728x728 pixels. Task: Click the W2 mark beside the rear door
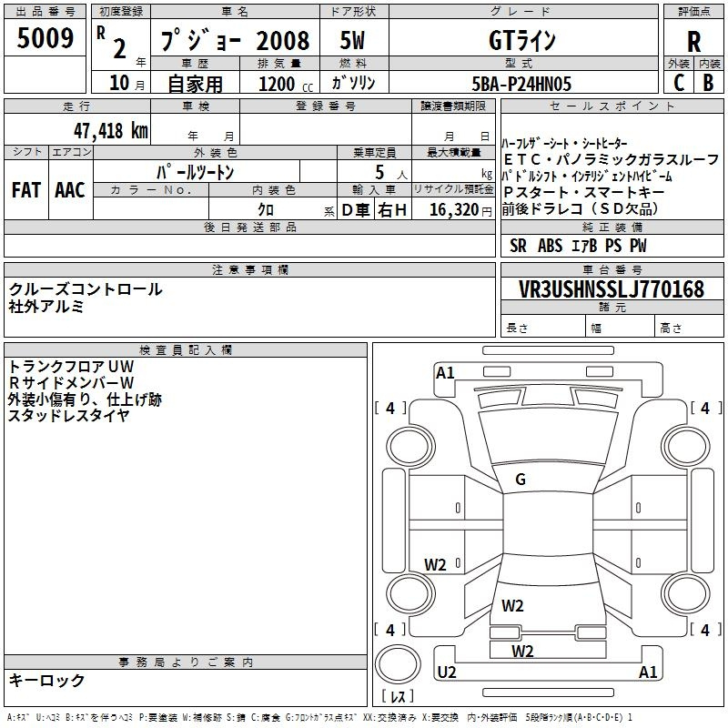click(435, 565)
